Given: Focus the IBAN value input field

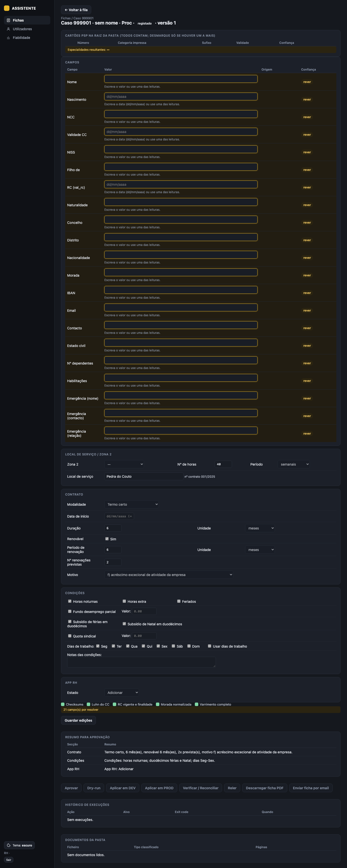Looking at the screenshot, I should [181, 290].
